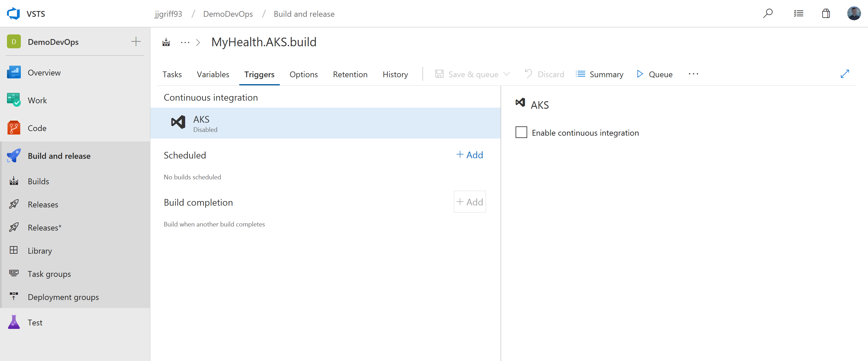Switch to the Retention tab

click(x=350, y=74)
